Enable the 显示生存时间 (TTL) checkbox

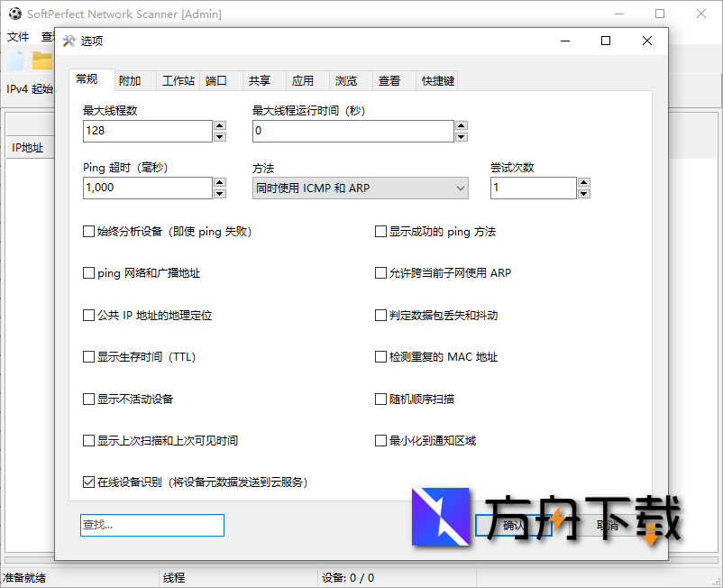pos(87,356)
